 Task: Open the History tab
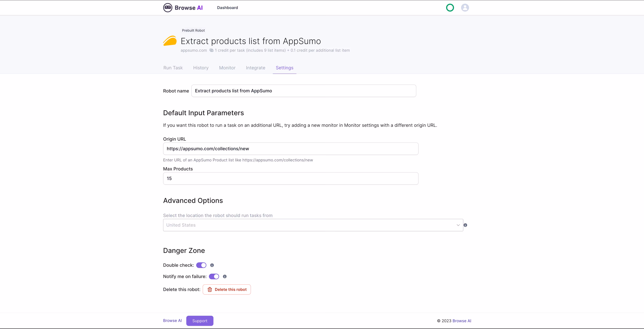pyautogui.click(x=201, y=68)
